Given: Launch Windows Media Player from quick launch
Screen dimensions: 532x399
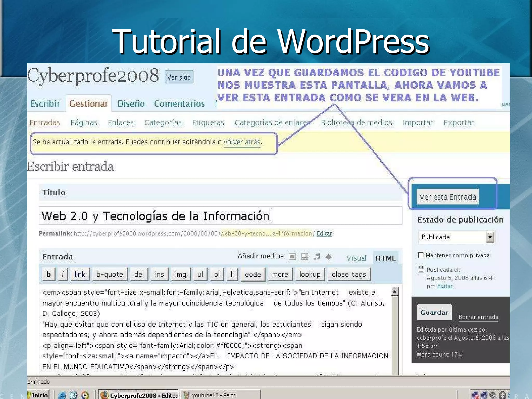Looking at the screenshot, I should [85, 395].
